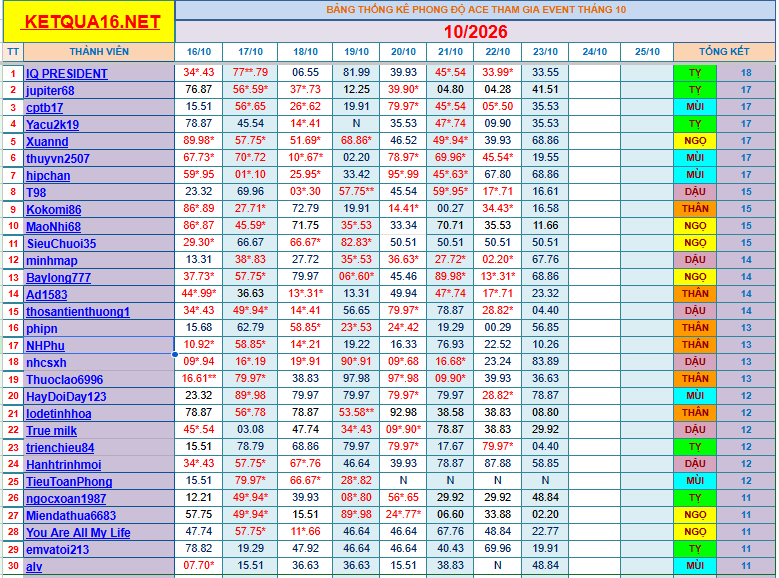Select the 24/10 date header
The image size is (779, 578).
click(x=594, y=52)
